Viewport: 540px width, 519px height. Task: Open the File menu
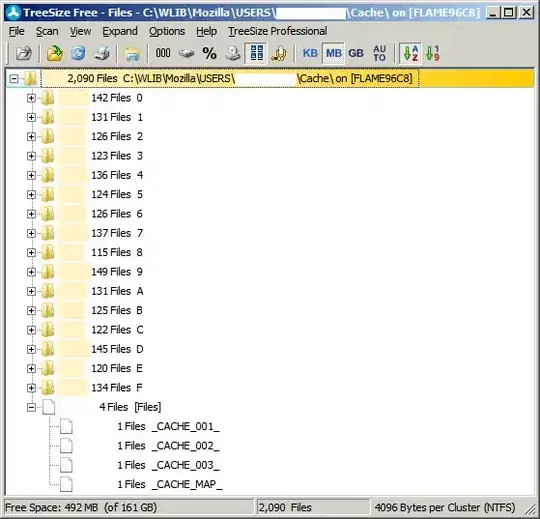click(x=17, y=31)
